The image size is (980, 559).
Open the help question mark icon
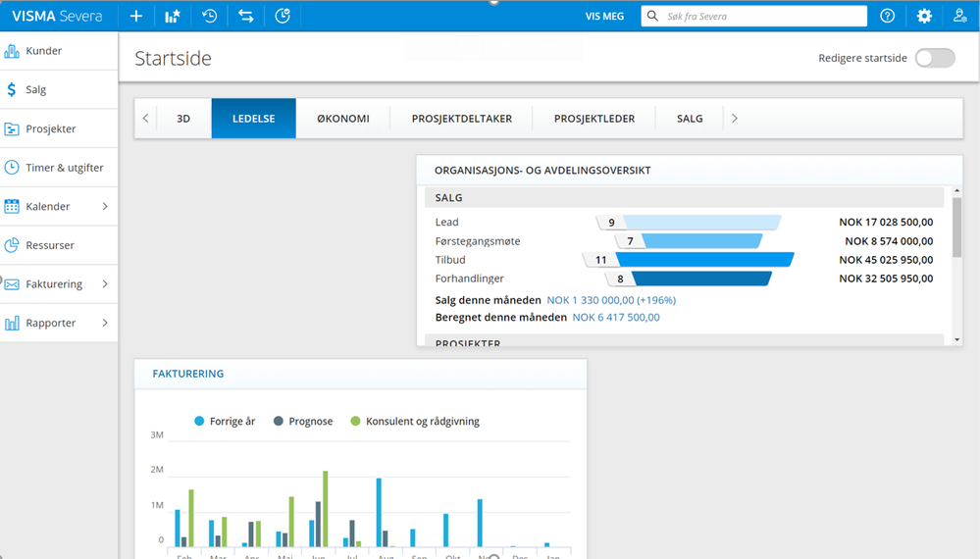pyautogui.click(x=887, y=17)
